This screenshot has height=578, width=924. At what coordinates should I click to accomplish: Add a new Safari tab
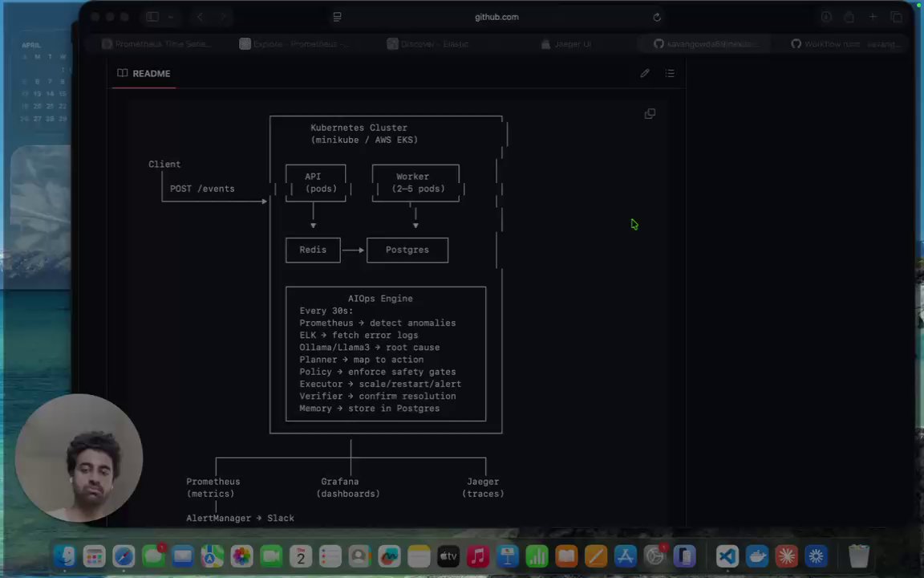click(x=873, y=17)
